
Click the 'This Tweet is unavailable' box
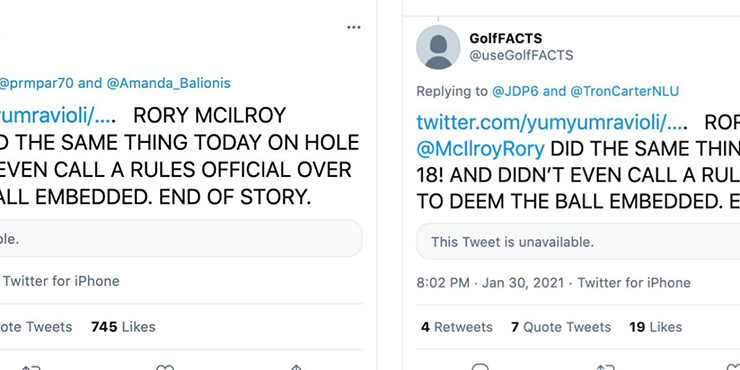(578, 242)
